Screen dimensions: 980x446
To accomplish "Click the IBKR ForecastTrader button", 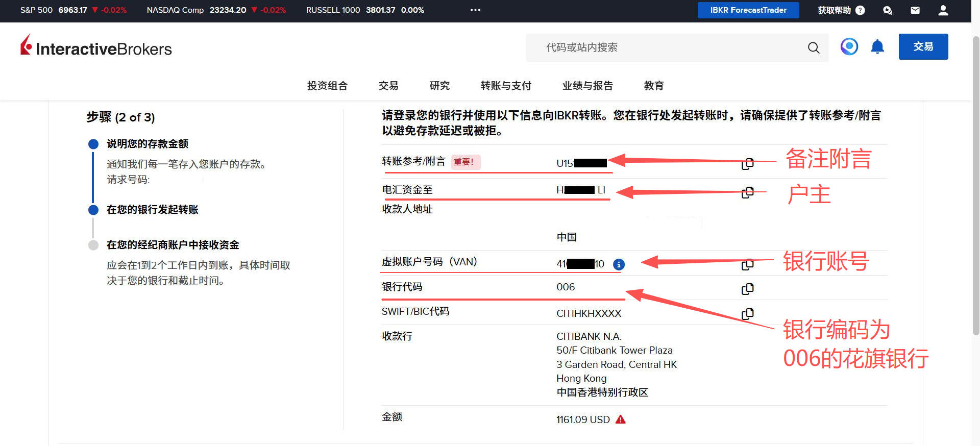I will pyautogui.click(x=748, y=10).
